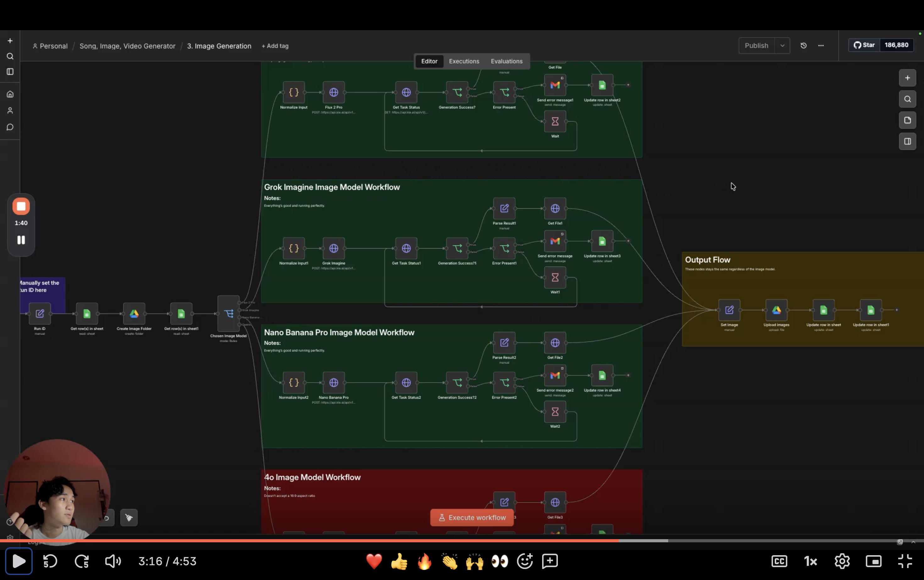Open the person icon in the left sidebar

10,111
